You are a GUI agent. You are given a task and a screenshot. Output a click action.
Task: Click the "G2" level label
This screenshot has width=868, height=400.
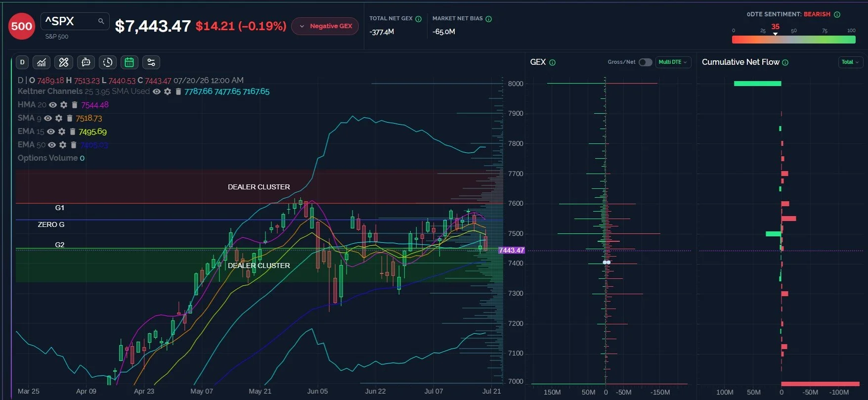click(60, 245)
